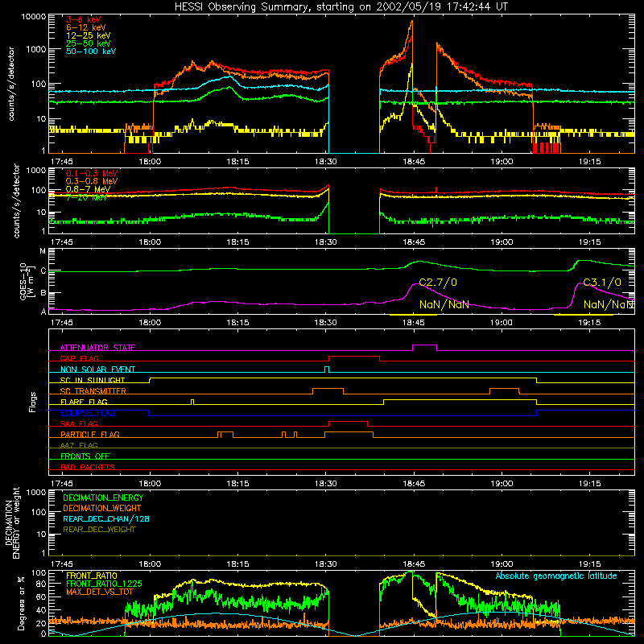Click the MAX_DET_VS_TOT legend label
This screenshot has width=644, height=644.
click(x=100, y=592)
